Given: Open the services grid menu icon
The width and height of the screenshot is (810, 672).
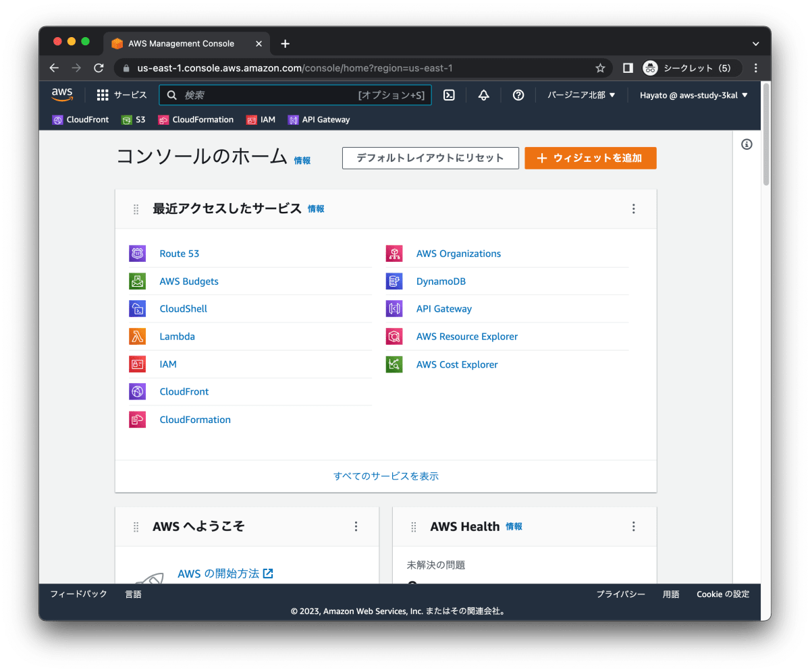Looking at the screenshot, I should pos(103,95).
